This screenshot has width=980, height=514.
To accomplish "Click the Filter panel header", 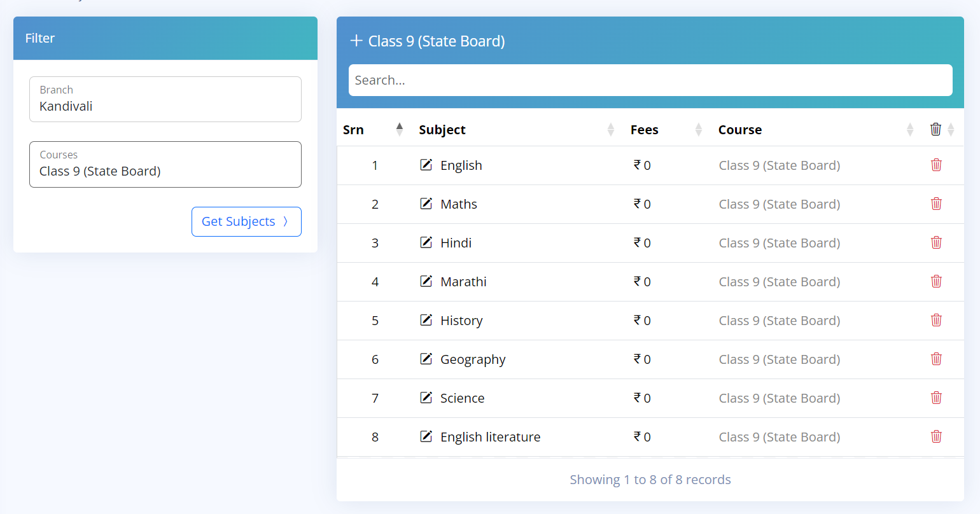I will click(x=165, y=38).
